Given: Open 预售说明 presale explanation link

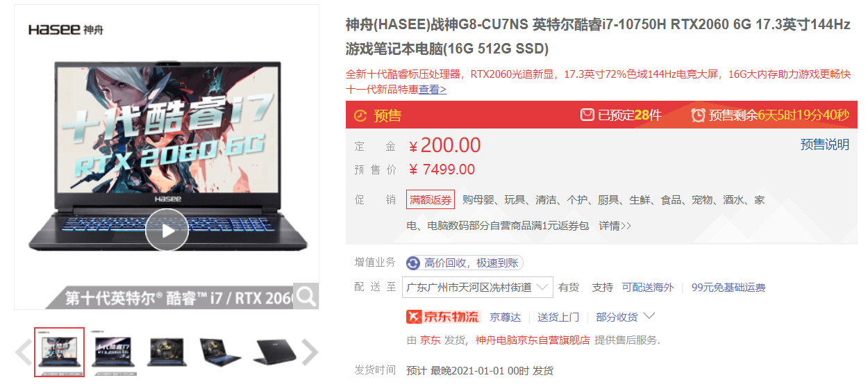Looking at the screenshot, I should click(825, 144).
